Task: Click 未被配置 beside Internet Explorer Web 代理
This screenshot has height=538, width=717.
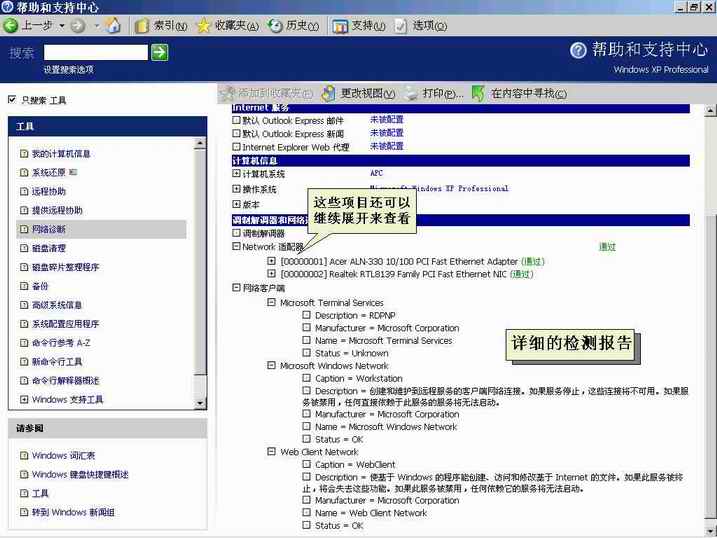Action: tap(387, 146)
